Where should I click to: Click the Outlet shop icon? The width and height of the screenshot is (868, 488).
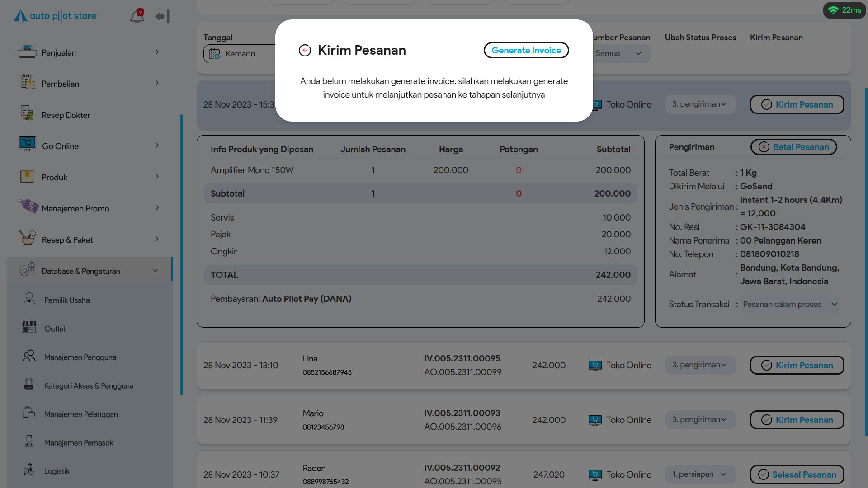pos(29,327)
